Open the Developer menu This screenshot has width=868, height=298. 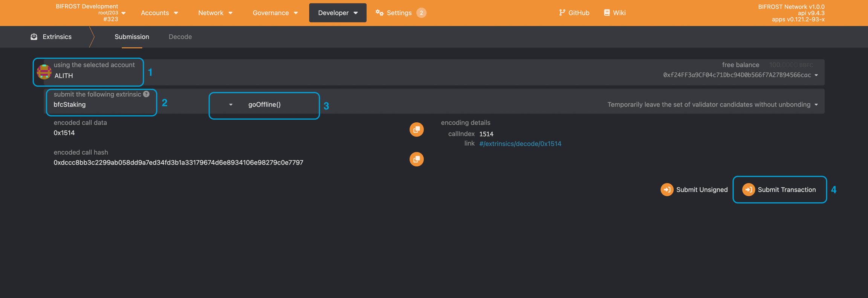point(338,13)
